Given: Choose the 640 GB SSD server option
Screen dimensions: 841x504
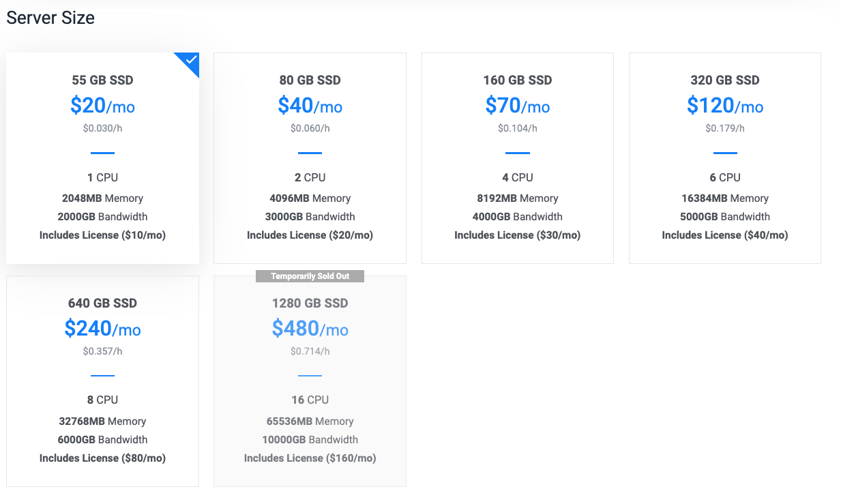Looking at the screenshot, I should click(x=102, y=379).
